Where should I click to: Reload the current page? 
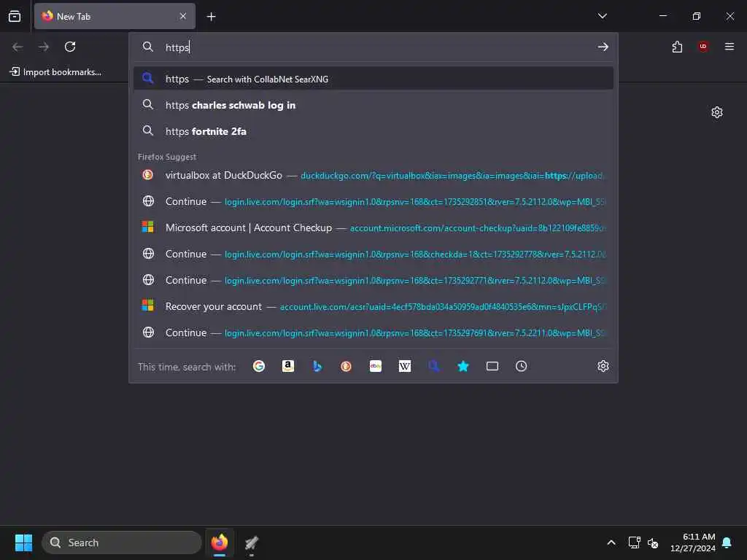coord(70,47)
